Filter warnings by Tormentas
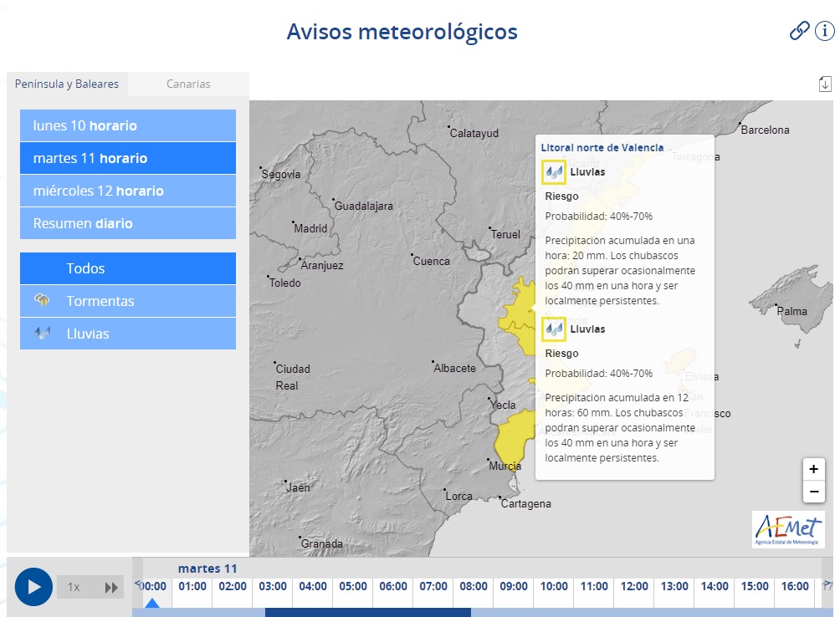The height and width of the screenshot is (617, 840). (128, 301)
